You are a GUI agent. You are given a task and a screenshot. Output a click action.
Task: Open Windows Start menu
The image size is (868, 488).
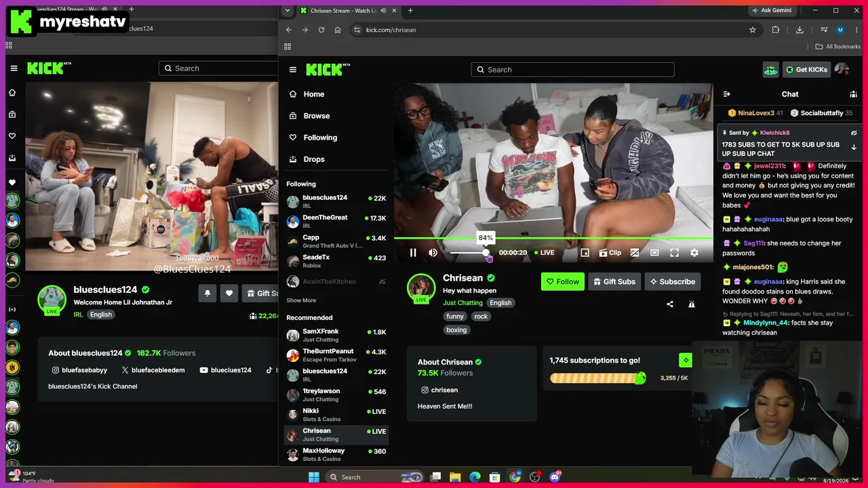314,477
